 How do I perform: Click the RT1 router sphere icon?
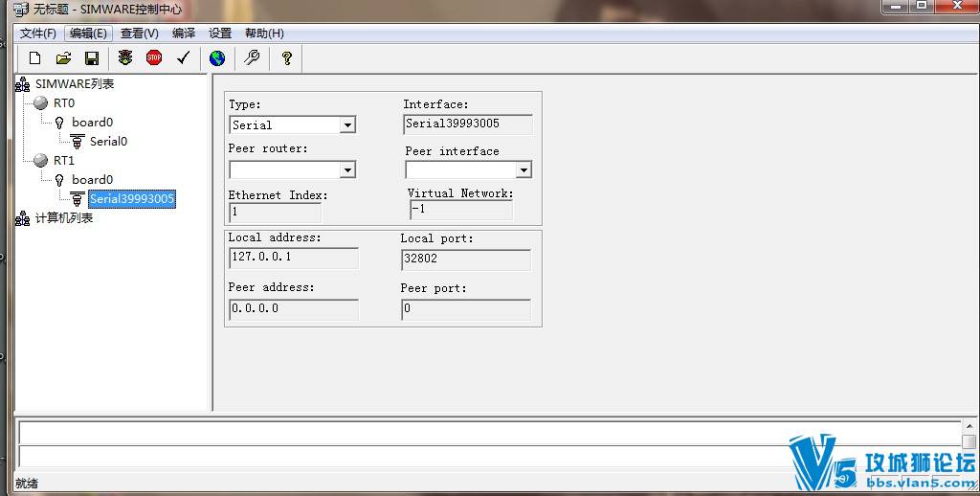[40, 160]
